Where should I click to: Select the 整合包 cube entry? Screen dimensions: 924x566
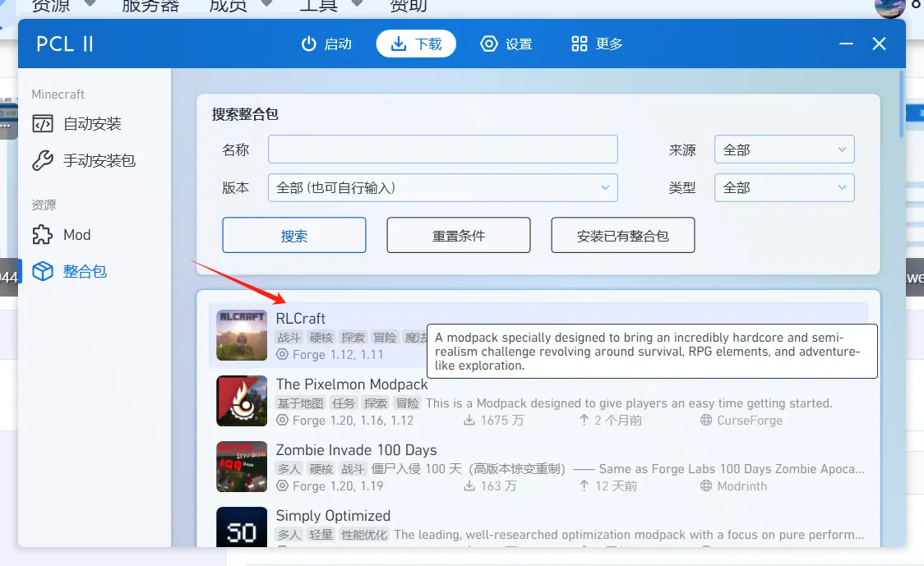pos(70,271)
